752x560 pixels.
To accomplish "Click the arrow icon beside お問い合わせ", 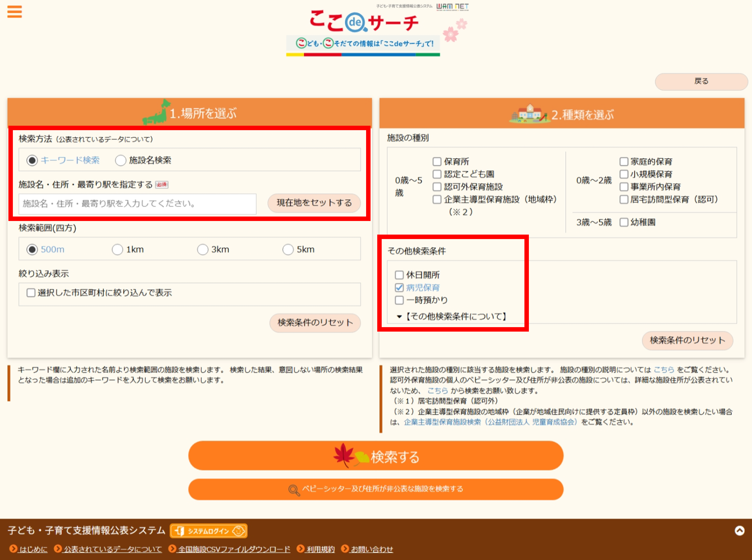I will (345, 548).
